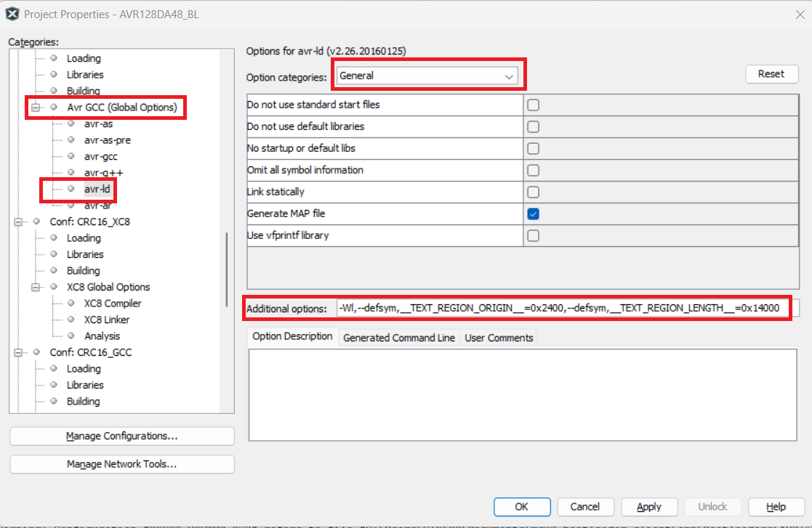
Task: Select the avr-gcc node in Categories
Action: pyautogui.click(x=101, y=156)
